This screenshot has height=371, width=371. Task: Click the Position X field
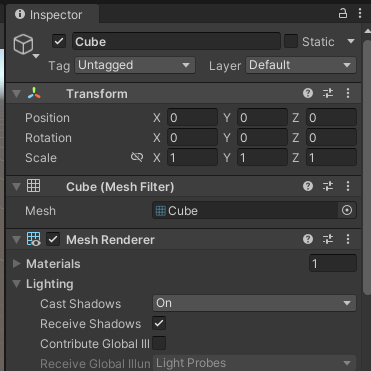click(192, 117)
